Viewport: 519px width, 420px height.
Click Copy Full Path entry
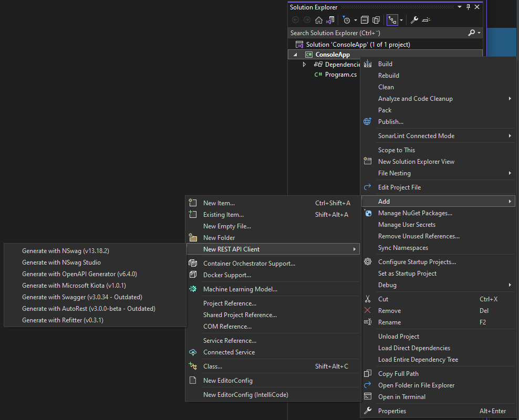(x=438, y=374)
